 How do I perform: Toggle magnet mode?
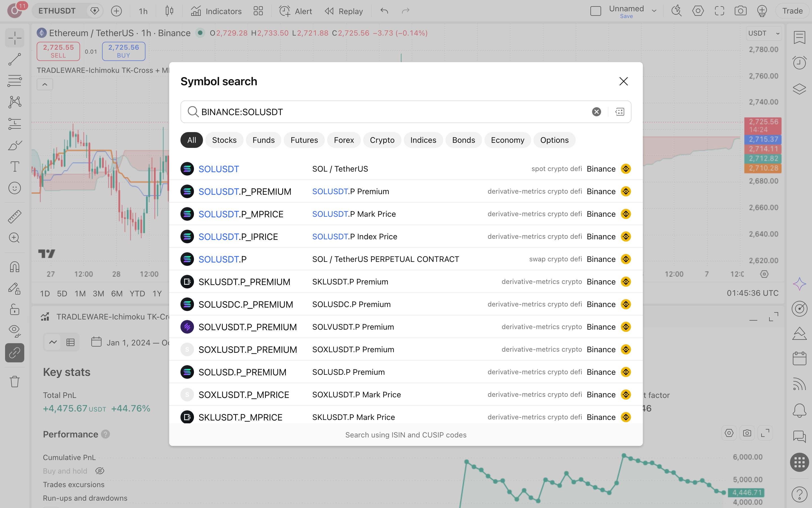14,267
